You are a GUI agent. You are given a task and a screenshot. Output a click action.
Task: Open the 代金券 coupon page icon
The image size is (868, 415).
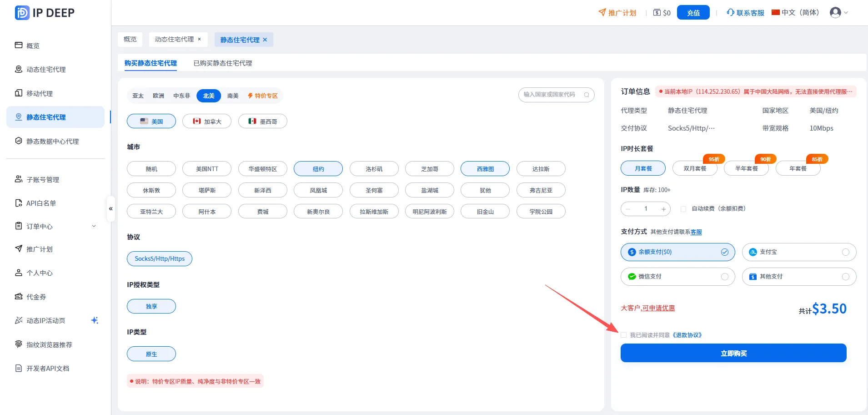pos(19,297)
